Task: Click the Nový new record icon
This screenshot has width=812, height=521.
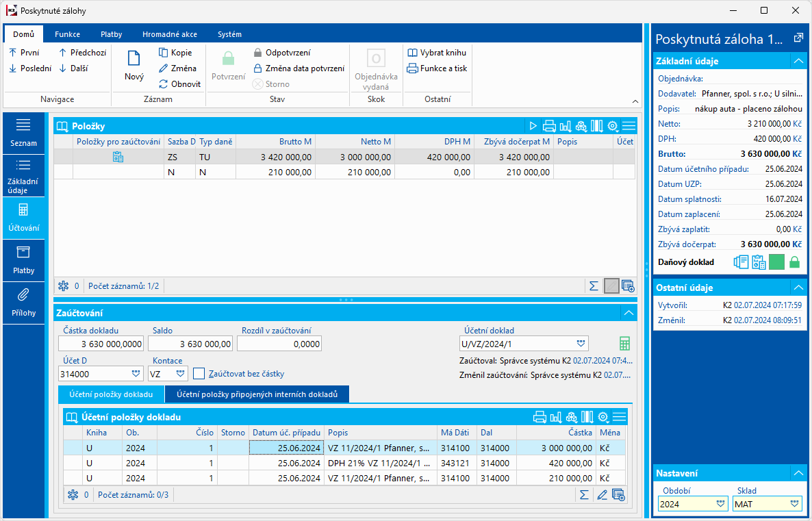Action: coord(134,60)
